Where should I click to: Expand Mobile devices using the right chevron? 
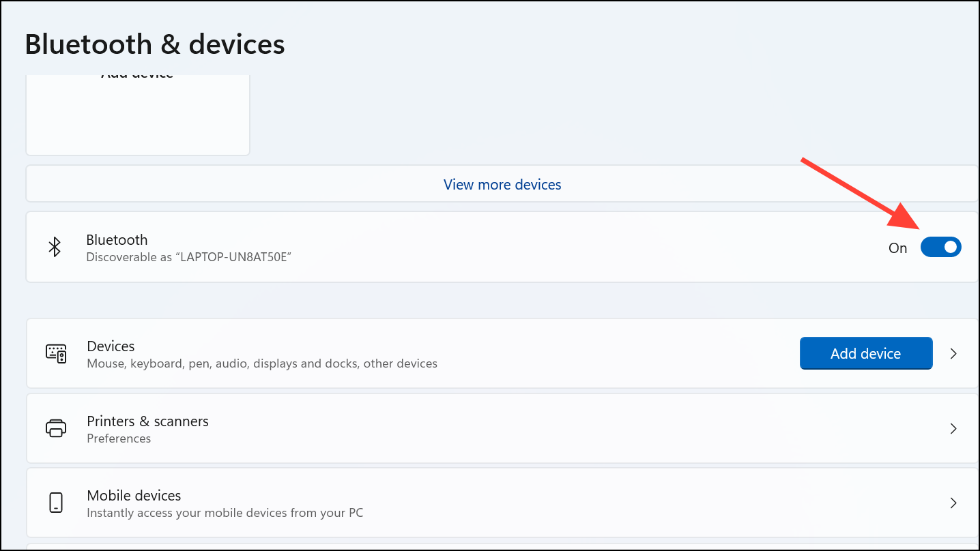[953, 503]
